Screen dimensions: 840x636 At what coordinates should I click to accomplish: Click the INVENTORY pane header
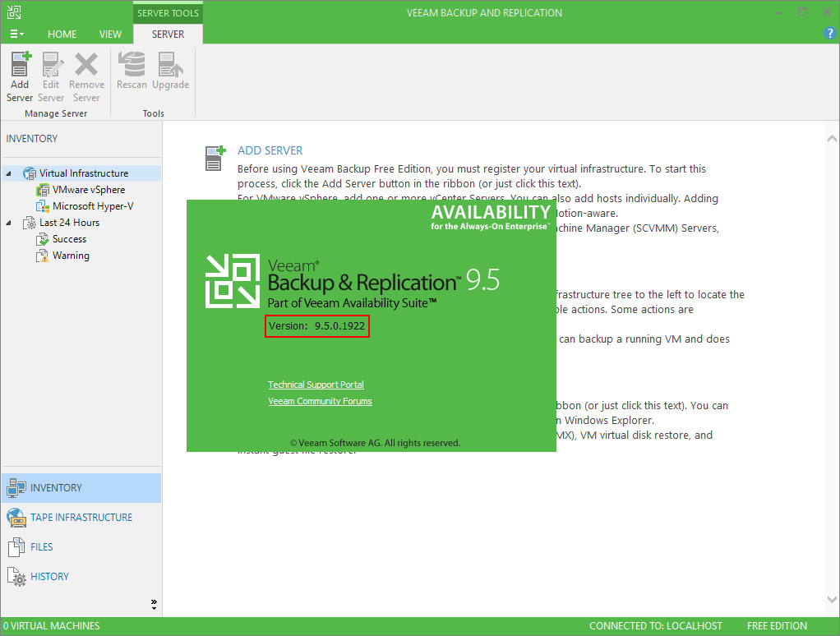31,139
